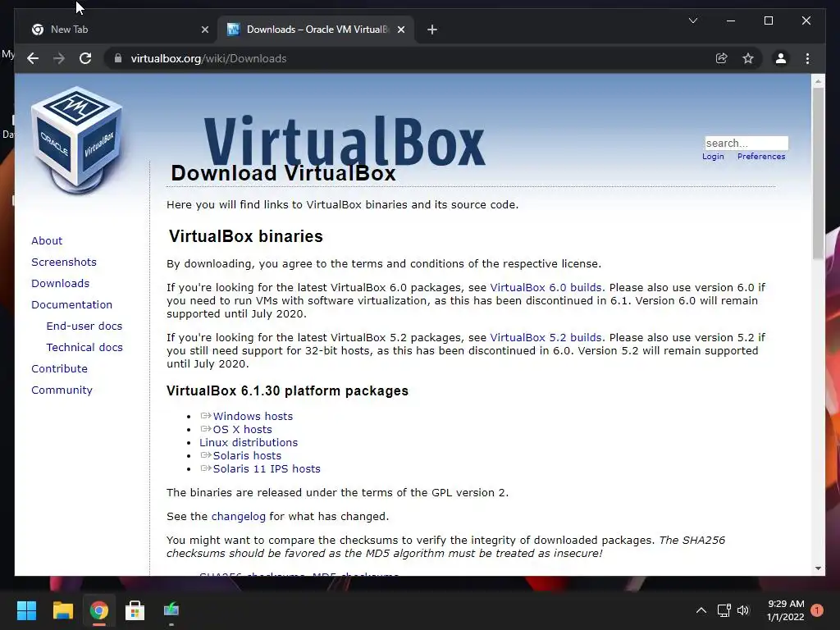Open the notification badge

pyautogui.click(x=817, y=610)
